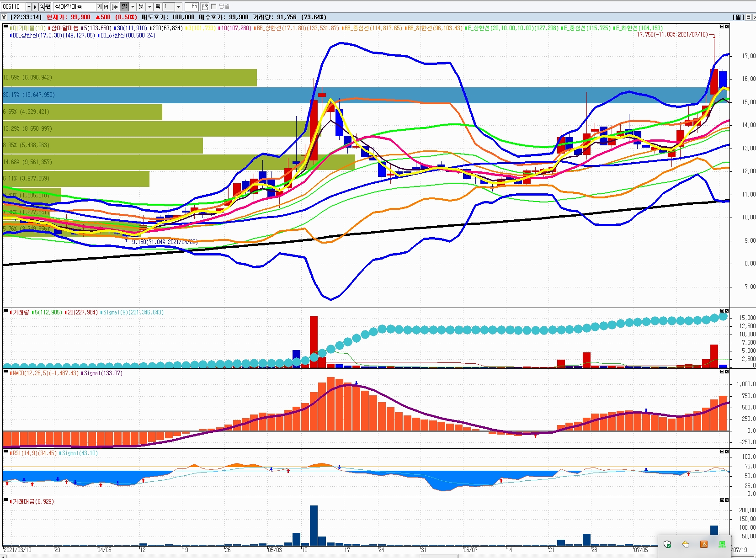Select the 틱 tick period option
This screenshot has height=558, width=756.
pos(158,6)
